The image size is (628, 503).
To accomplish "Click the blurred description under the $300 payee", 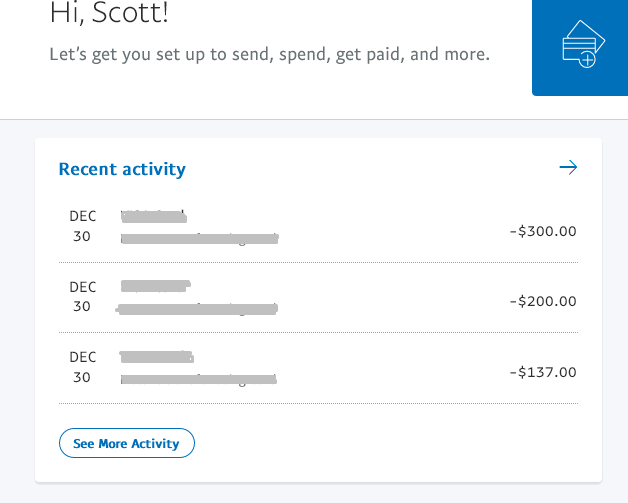I will (198, 239).
